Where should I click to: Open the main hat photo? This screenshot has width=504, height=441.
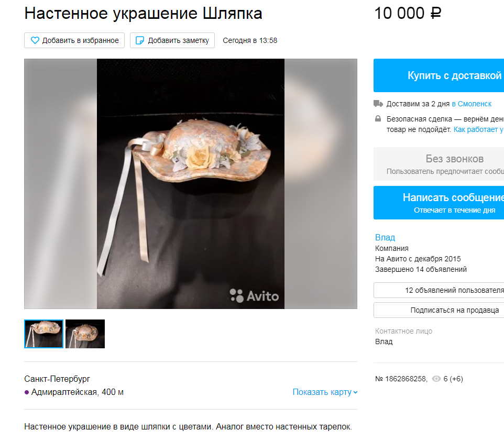pos(191,184)
